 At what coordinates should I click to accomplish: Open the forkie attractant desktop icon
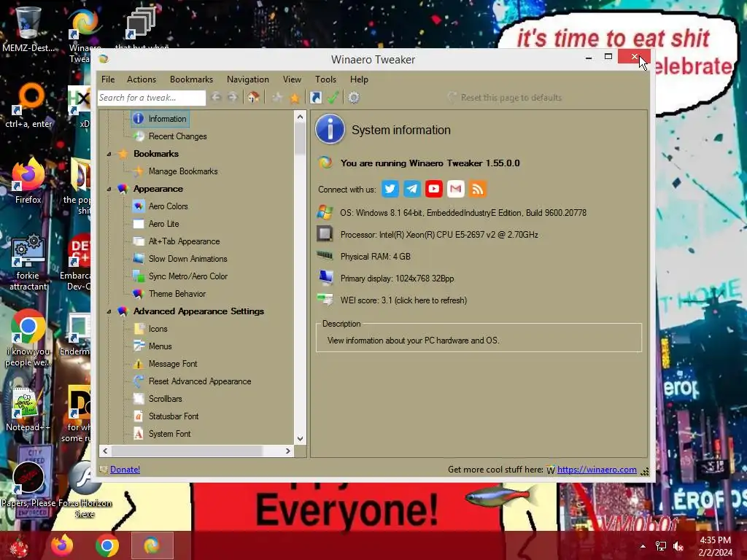click(x=28, y=262)
